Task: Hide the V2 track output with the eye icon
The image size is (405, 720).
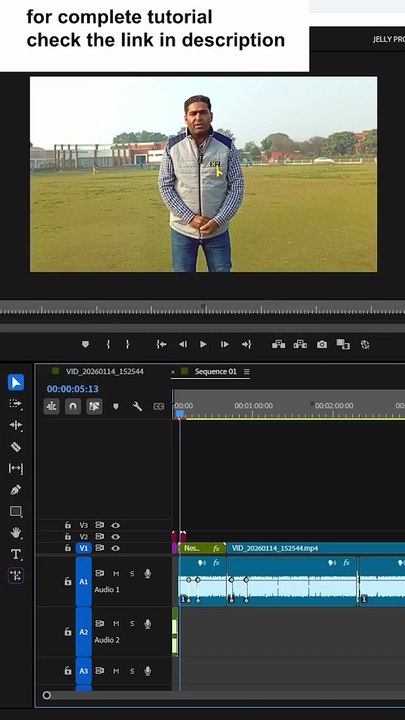Action: tap(115, 536)
